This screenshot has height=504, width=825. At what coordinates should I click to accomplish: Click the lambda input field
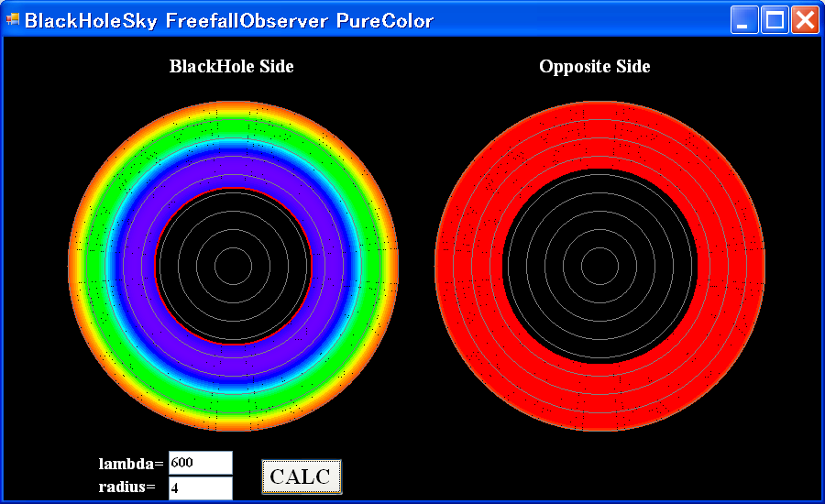pyautogui.click(x=200, y=463)
